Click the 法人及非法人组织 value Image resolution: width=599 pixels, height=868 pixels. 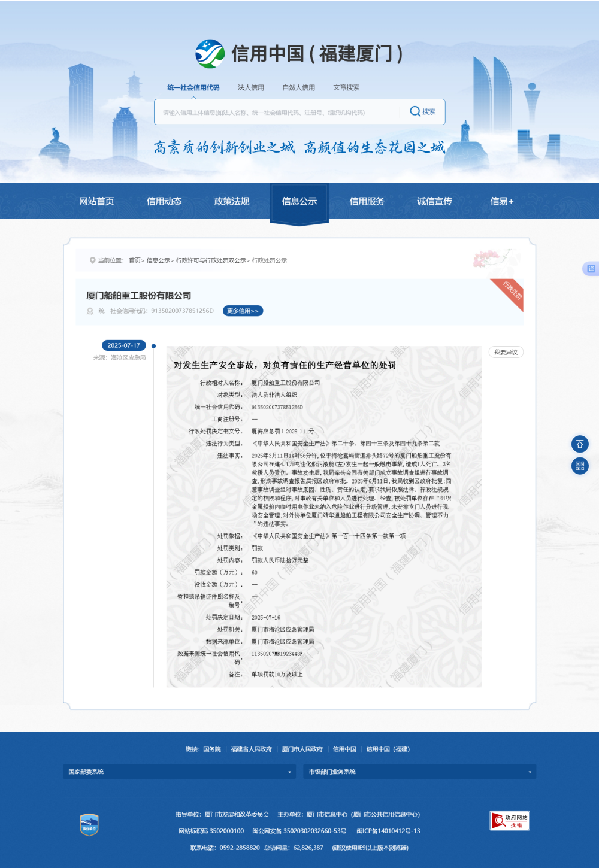point(274,395)
